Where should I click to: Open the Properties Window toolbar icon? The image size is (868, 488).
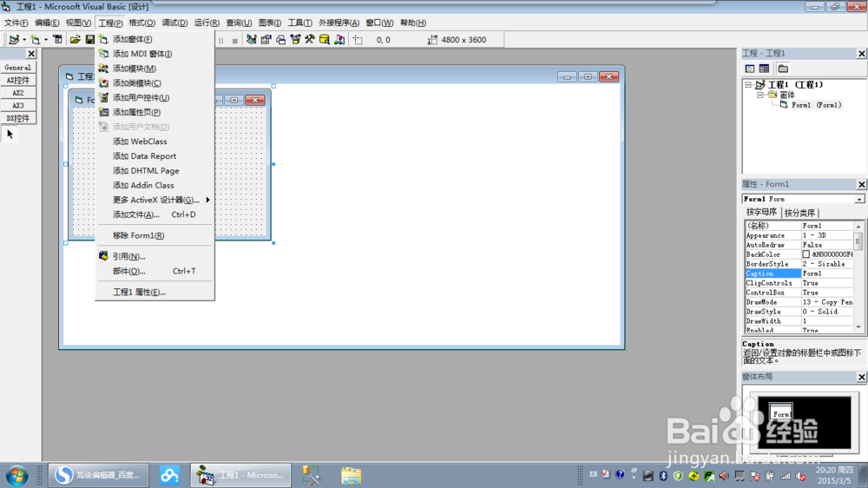click(266, 39)
